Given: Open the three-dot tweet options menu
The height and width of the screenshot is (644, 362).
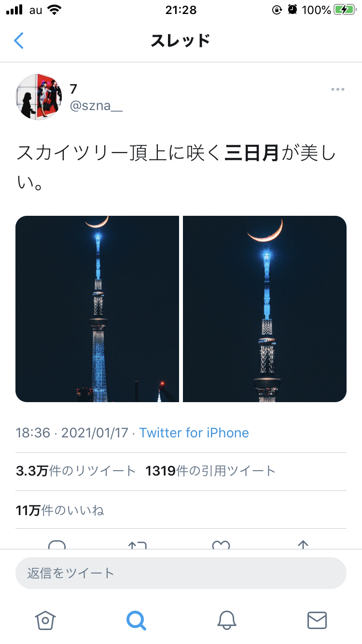Looking at the screenshot, I should pos(337,89).
